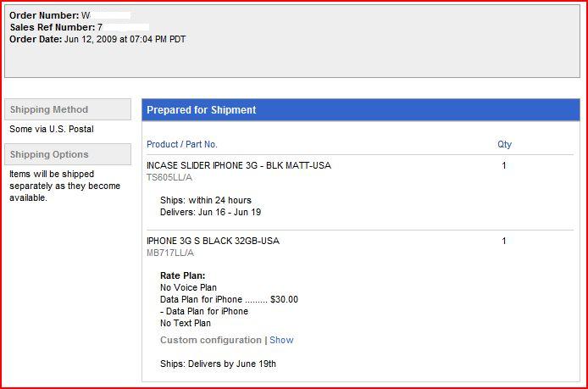The image size is (588, 389).
Task: Click the Order Date line
Action: pyautogui.click(x=97, y=39)
